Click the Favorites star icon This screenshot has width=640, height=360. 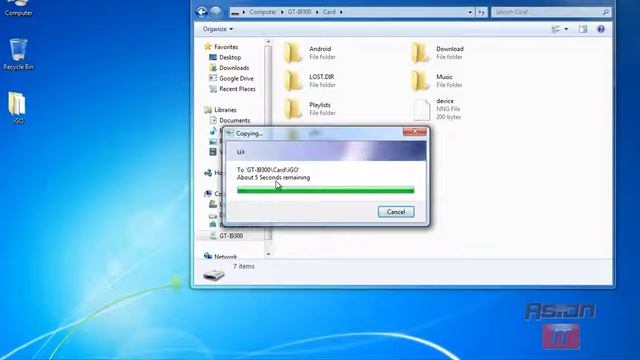[x=208, y=47]
